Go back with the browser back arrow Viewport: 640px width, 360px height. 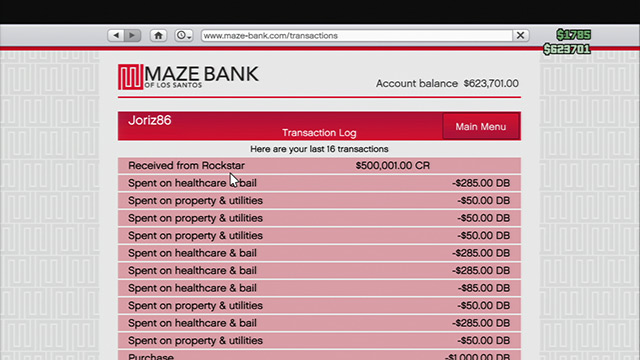[x=116, y=36]
